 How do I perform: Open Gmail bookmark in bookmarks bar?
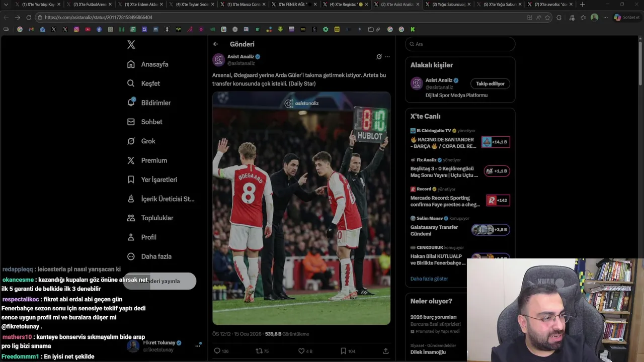click(x=31, y=29)
